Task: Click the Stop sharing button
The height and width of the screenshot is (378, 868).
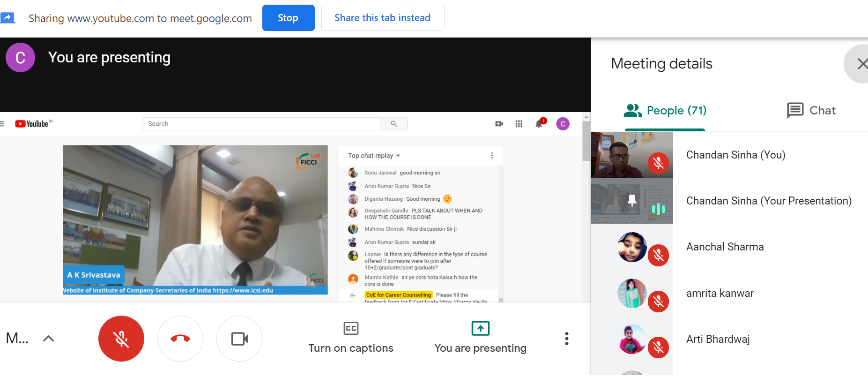Action: 288,18
